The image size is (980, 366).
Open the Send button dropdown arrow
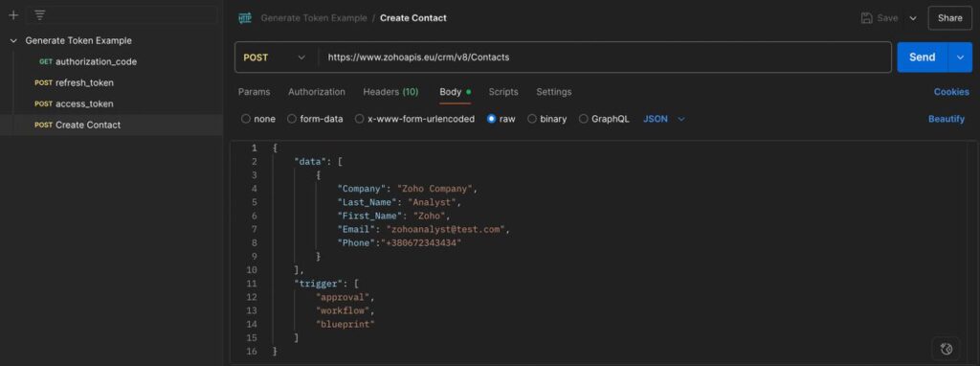(x=961, y=57)
